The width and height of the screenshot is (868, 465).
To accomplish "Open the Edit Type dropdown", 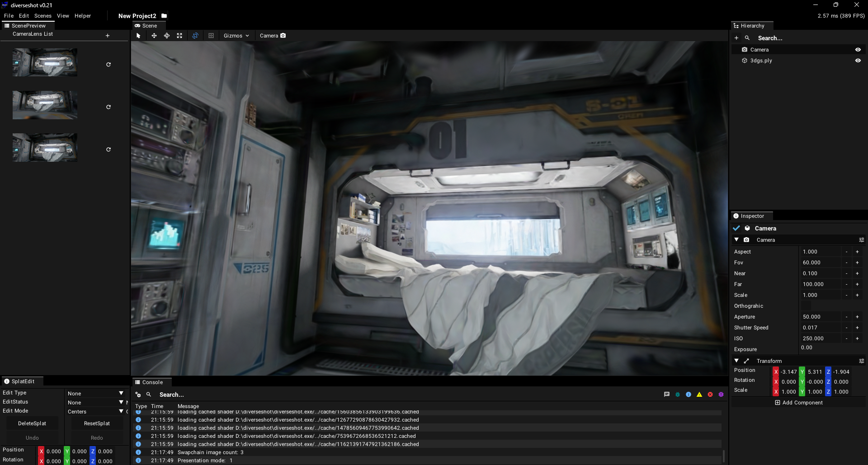I will coord(95,394).
